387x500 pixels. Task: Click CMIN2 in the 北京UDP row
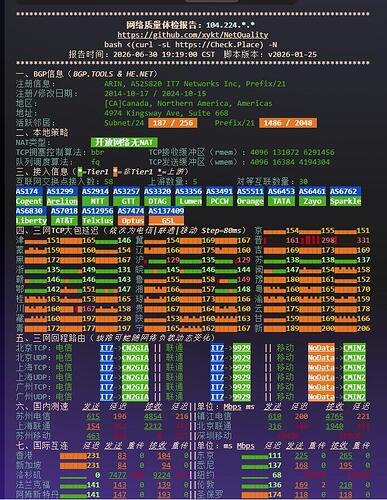[354, 358]
